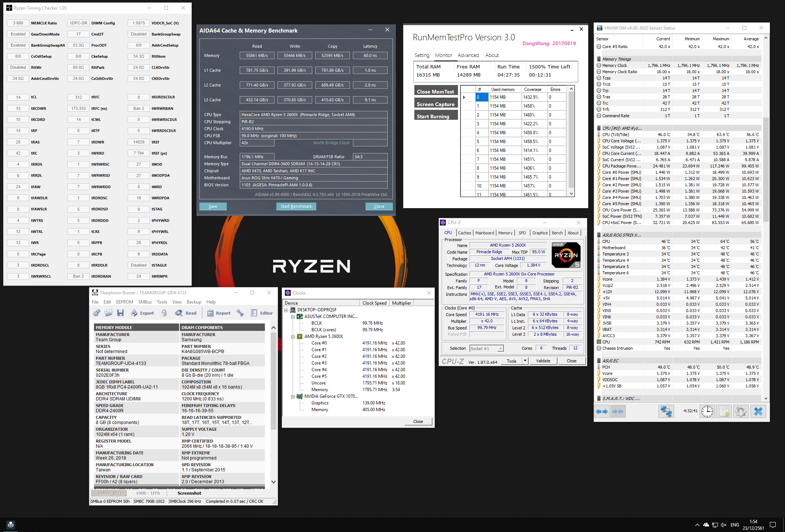Click Close button in Clocks window
Screen dimensions: 785x532
click(418, 421)
